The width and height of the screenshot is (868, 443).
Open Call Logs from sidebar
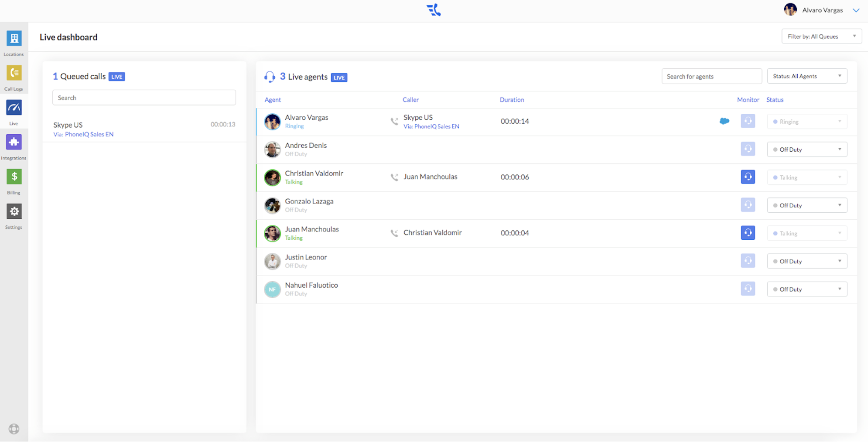14,73
